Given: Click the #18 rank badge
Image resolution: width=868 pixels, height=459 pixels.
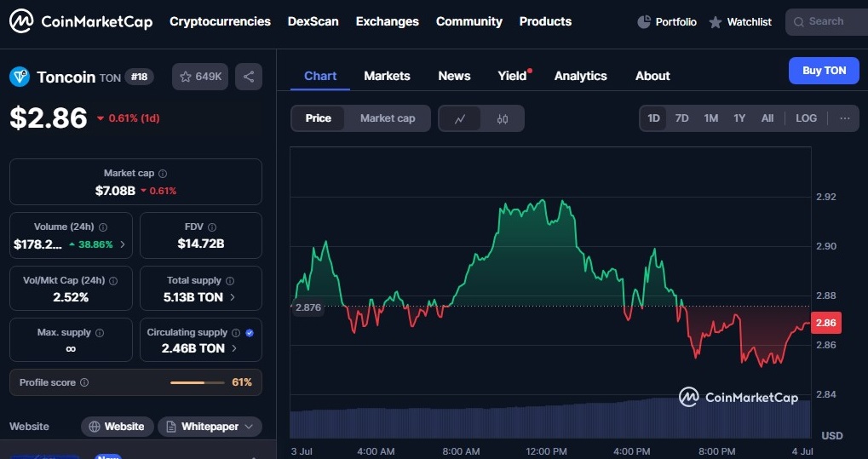Looking at the screenshot, I should click(140, 77).
